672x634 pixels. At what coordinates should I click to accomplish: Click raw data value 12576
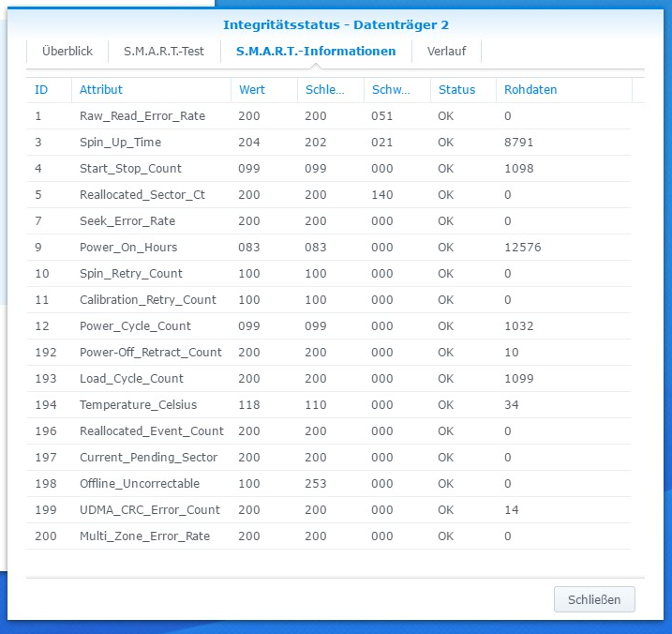pyautogui.click(x=522, y=247)
